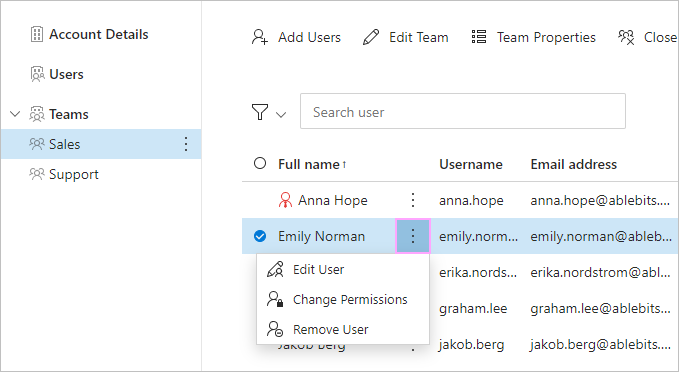Click the erika.nordstrom@abl... email cell

click(601, 272)
